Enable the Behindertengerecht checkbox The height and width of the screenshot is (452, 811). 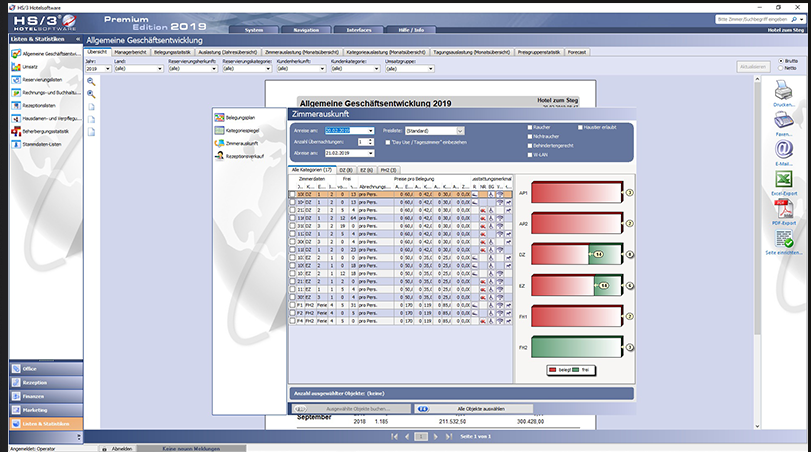point(530,146)
